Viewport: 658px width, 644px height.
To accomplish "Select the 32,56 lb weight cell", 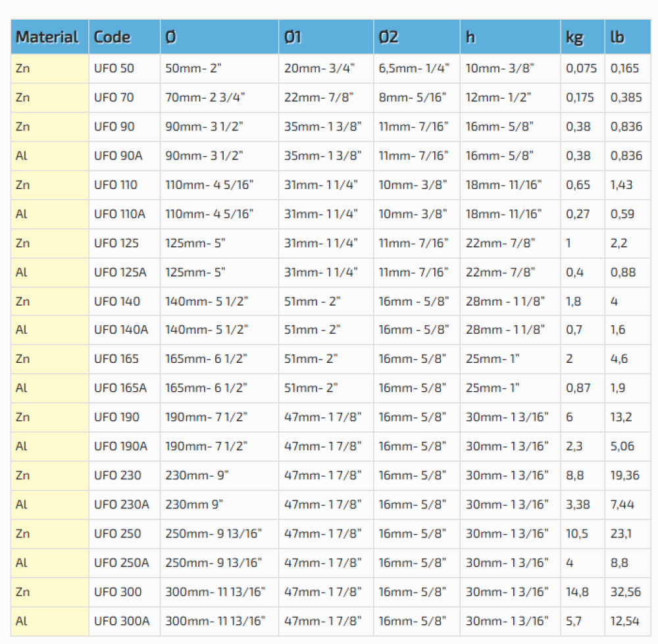I will coord(625,592).
